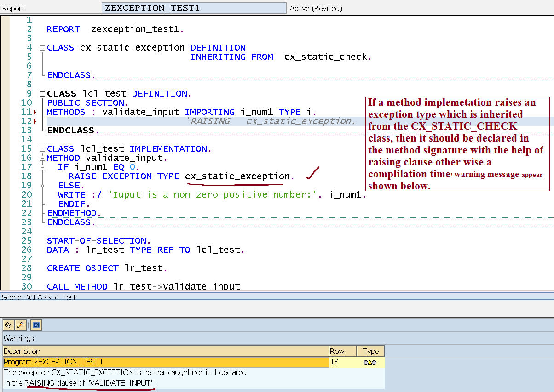Click the ELSE keyword on line 19

coord(71,186)
